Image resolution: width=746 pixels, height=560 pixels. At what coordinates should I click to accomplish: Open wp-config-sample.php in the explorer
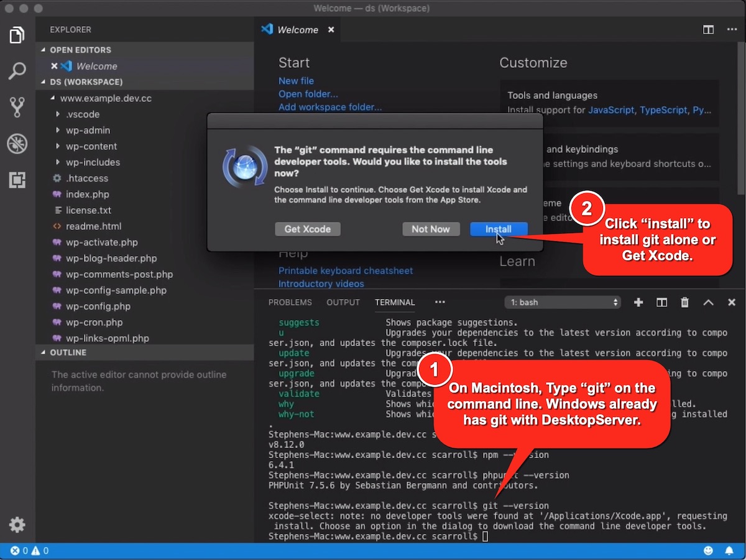116,290
